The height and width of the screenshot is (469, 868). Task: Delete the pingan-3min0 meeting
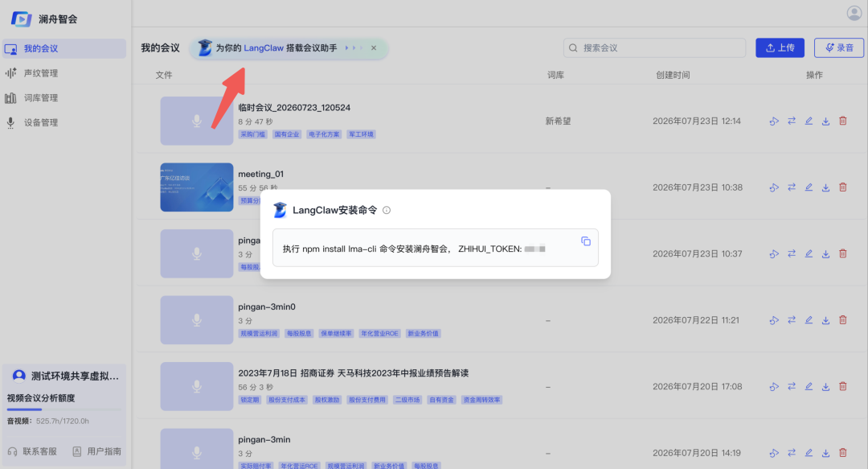[x=842, y=320]
